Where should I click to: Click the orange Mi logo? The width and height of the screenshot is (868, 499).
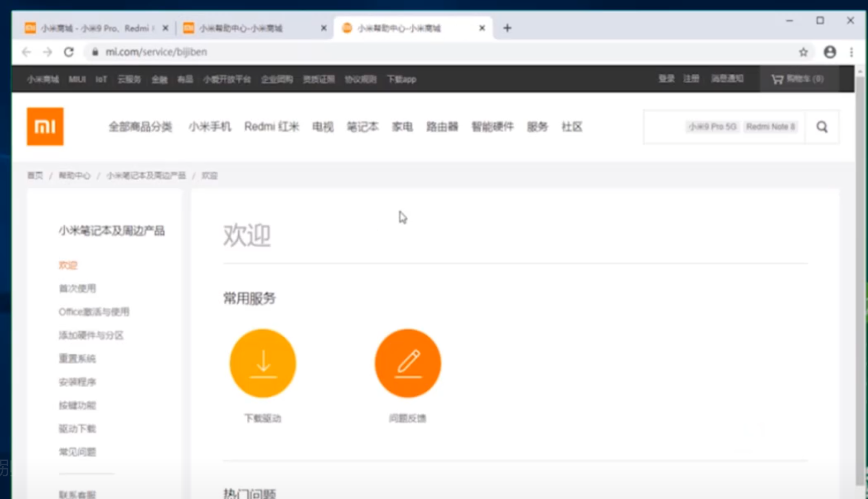point(45,126)
